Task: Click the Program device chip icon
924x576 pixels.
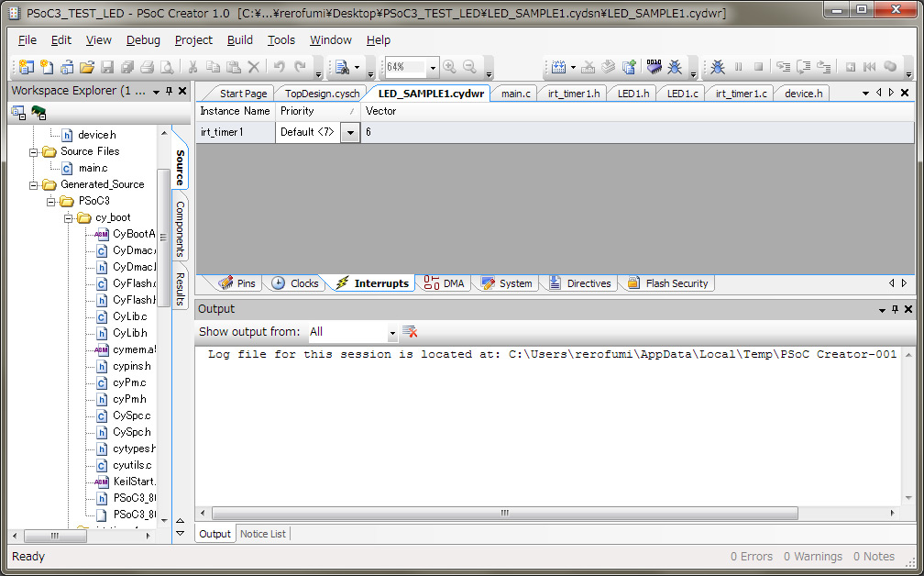Action: (x=654, y=66)
